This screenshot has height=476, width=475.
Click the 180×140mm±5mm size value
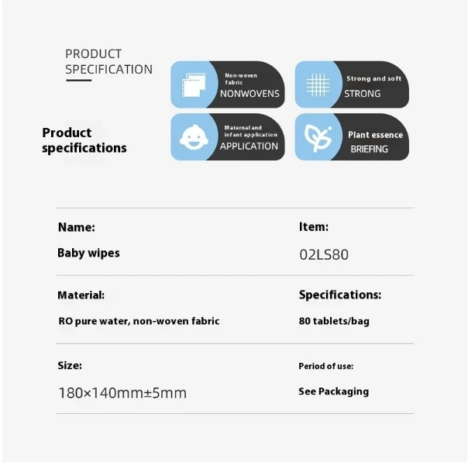[x=122, y=393]
